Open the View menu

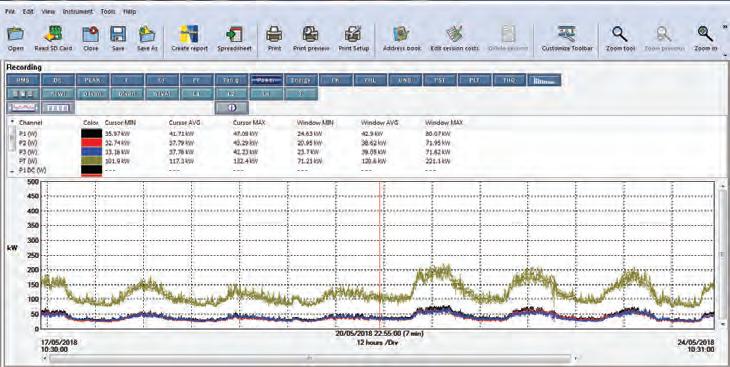48,11
